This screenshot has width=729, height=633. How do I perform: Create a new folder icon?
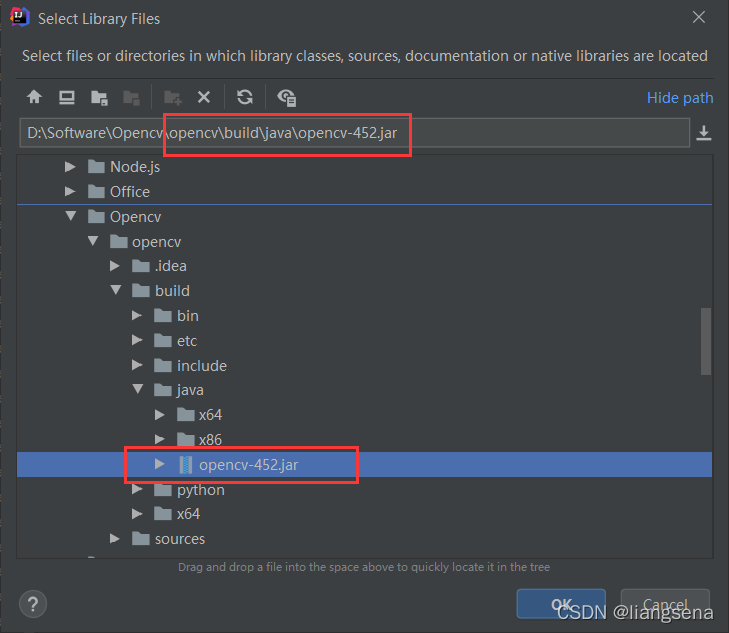[x=173, y=98]
